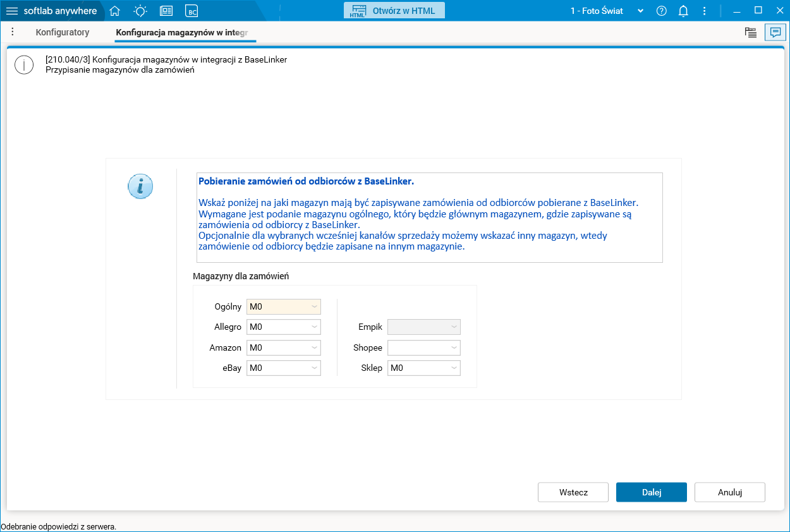Open the list panel icon at top right
Viewport: 790px width, 532px height.
[751, 33]
